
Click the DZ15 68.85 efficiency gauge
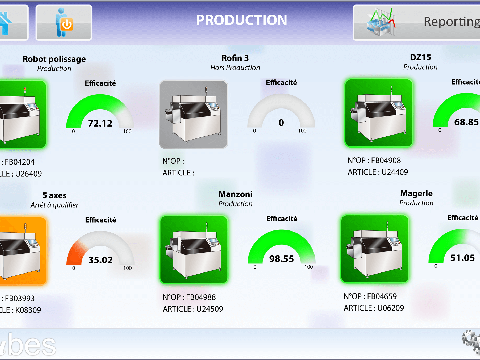point(457,113)
